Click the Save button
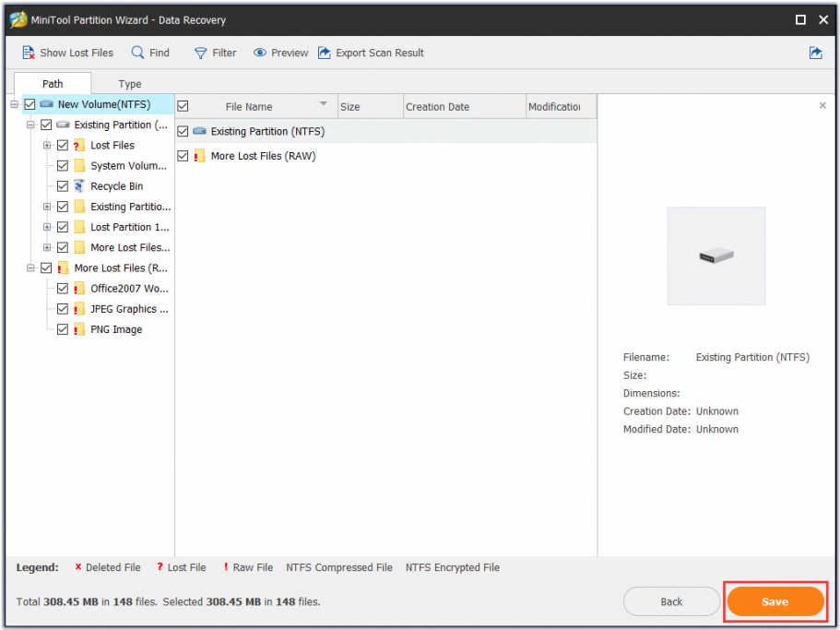The height and width of the screenshot is (630, 840). (x=775, y=601)
